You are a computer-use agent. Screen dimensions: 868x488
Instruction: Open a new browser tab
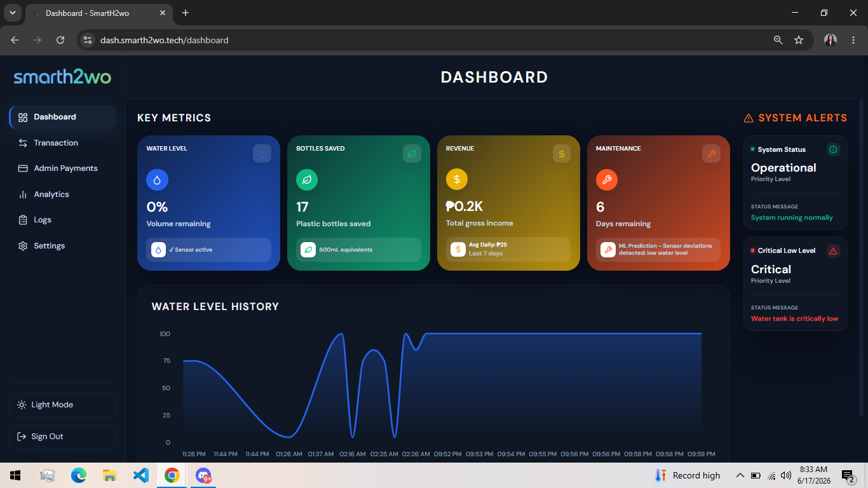click(x=186, y=13)
